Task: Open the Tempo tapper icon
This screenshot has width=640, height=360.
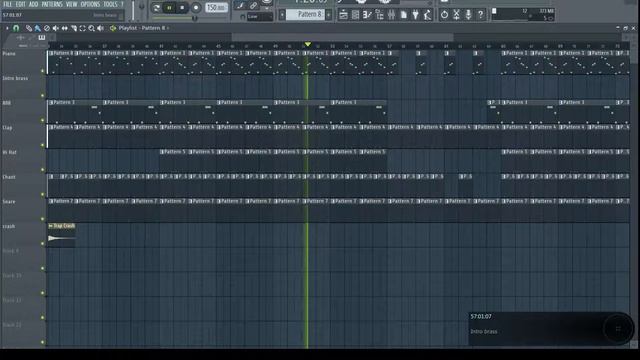Action: 427,15
